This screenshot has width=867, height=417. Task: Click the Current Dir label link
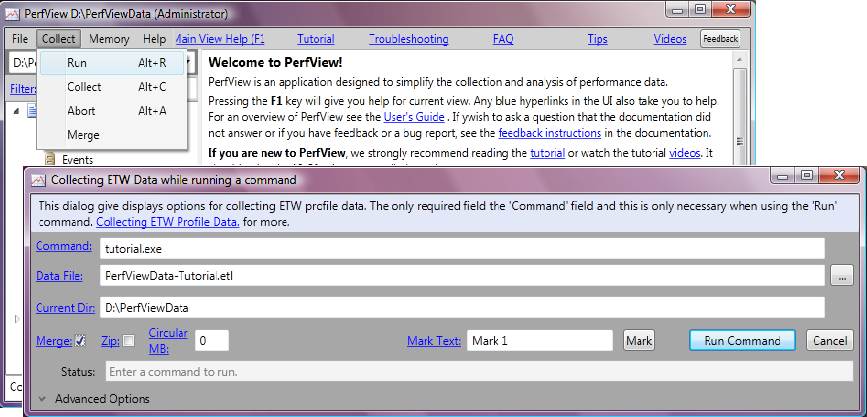tap(66, 308)
